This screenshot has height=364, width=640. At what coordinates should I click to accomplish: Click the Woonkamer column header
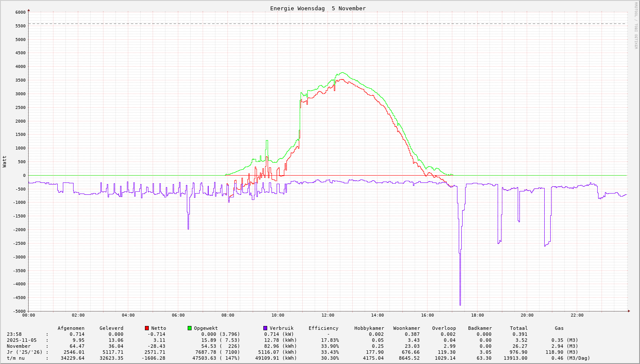pos(407,328)
